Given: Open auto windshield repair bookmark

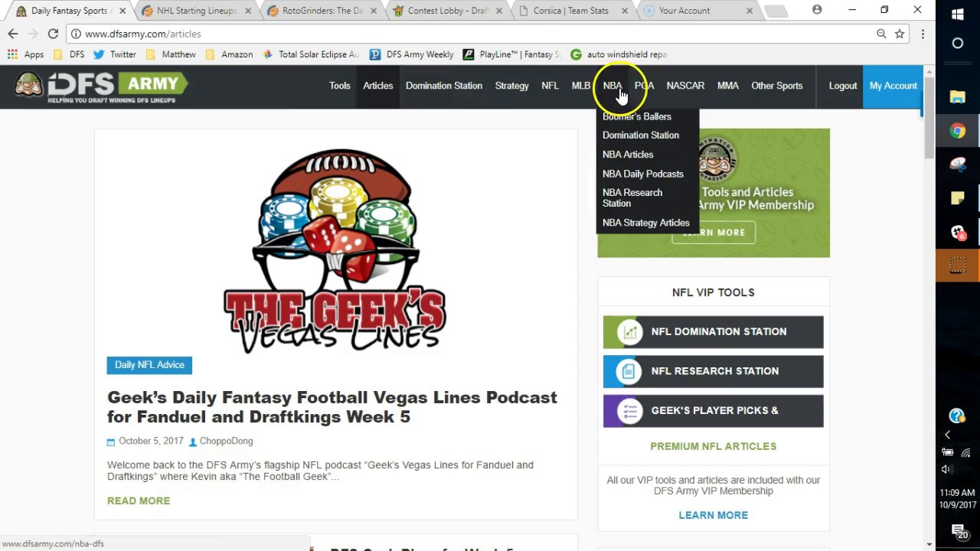Looking at the screenshot, I should pos(619,54).
